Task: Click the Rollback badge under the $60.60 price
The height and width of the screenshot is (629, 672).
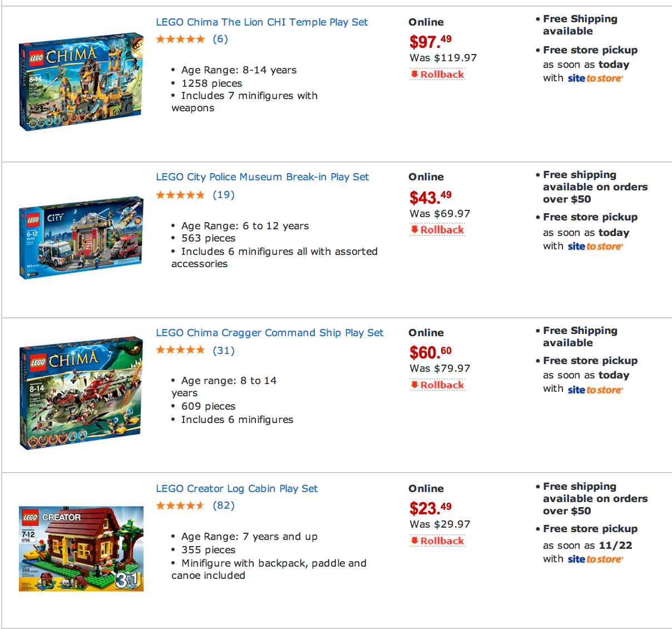Action: point(437,385)
